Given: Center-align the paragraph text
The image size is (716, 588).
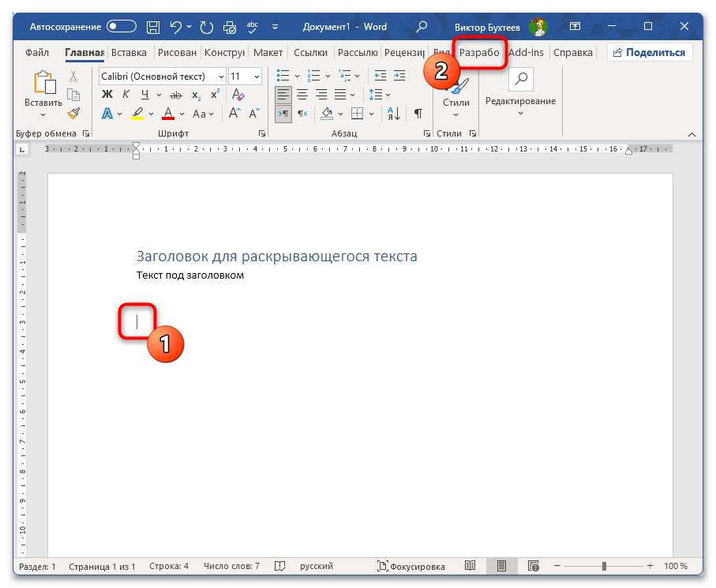Looking at the screenshot, I should coord(302,95).
